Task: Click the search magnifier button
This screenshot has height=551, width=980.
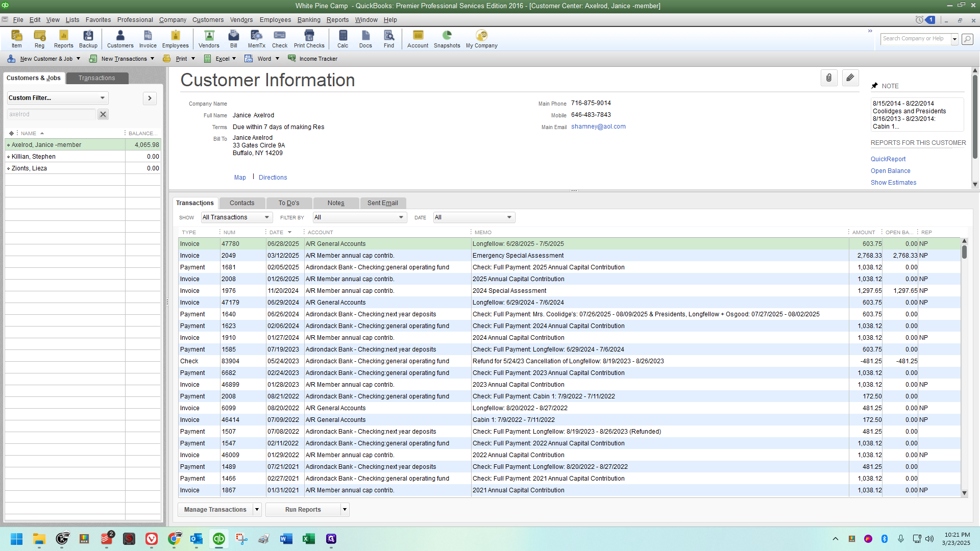Action: tap(967, 39)
